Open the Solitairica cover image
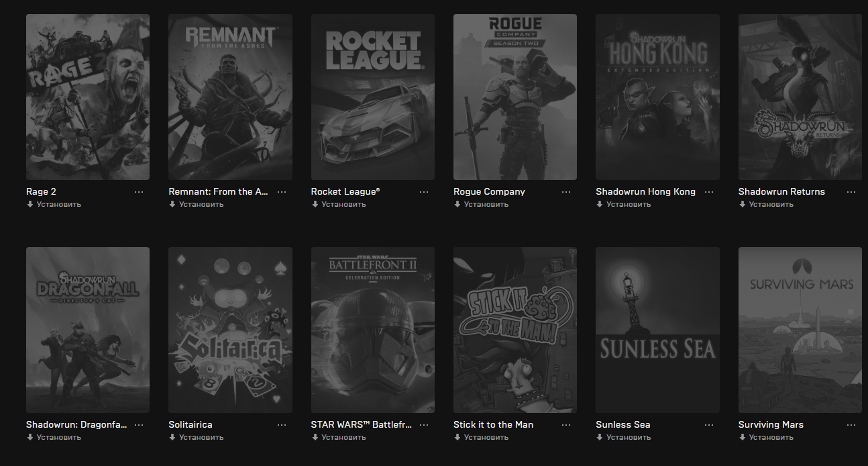868x466 pixels. click(230, 330)
